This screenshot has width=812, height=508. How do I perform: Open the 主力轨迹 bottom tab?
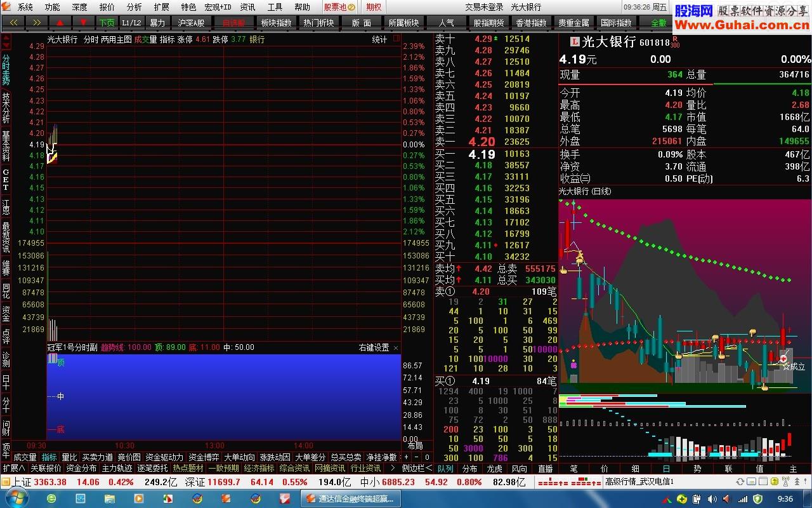[117, 468]
